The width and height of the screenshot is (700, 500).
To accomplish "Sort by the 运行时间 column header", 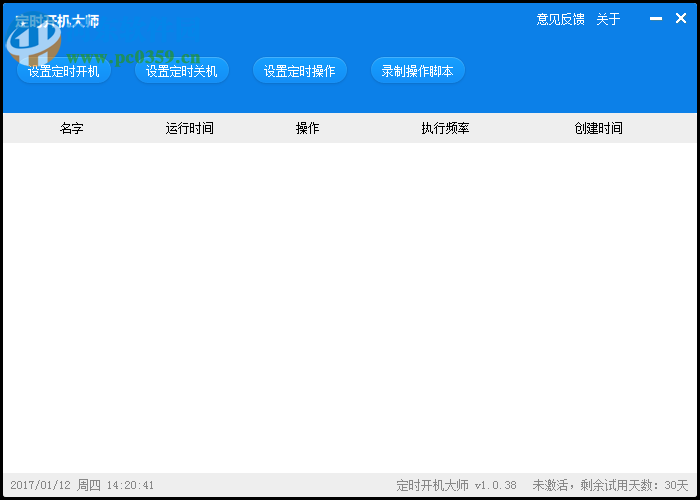I will pyautogui.click(x=189, y=129).
